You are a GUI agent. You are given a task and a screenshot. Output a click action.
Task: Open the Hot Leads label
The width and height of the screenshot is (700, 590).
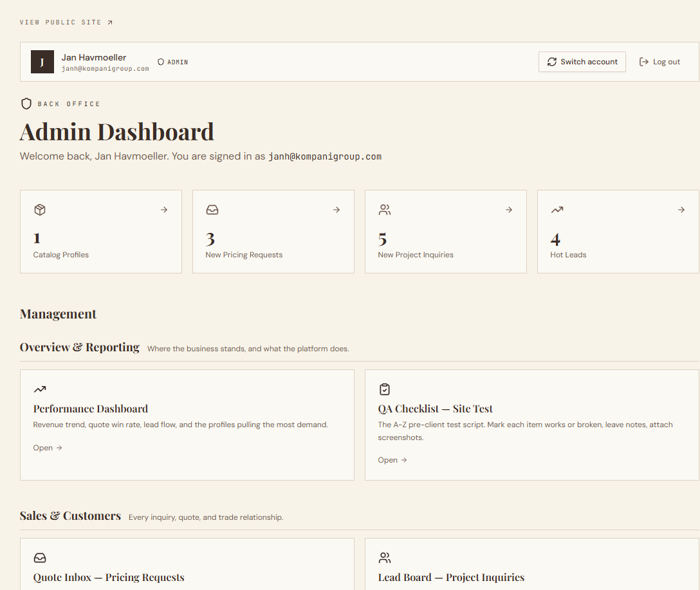tap(568, 255)
